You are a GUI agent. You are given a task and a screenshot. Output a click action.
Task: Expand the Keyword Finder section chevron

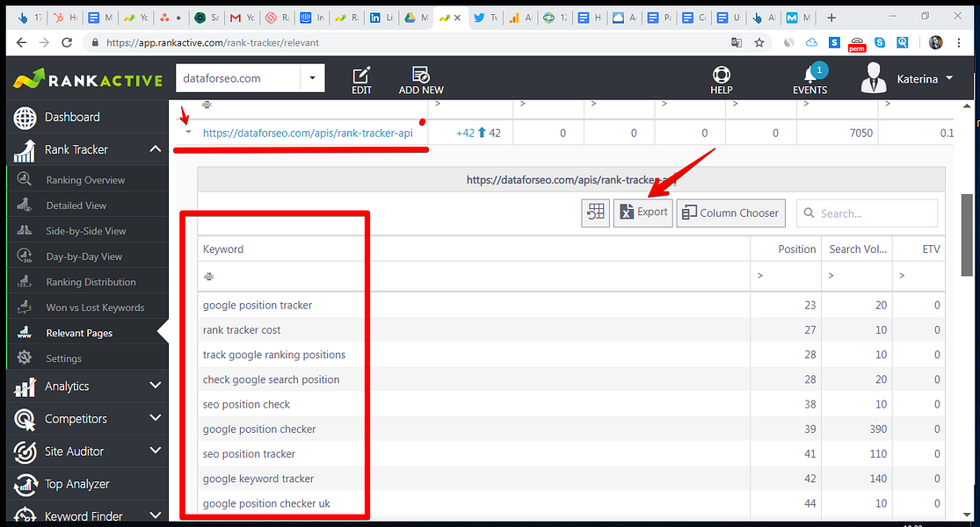pos(155,515)
